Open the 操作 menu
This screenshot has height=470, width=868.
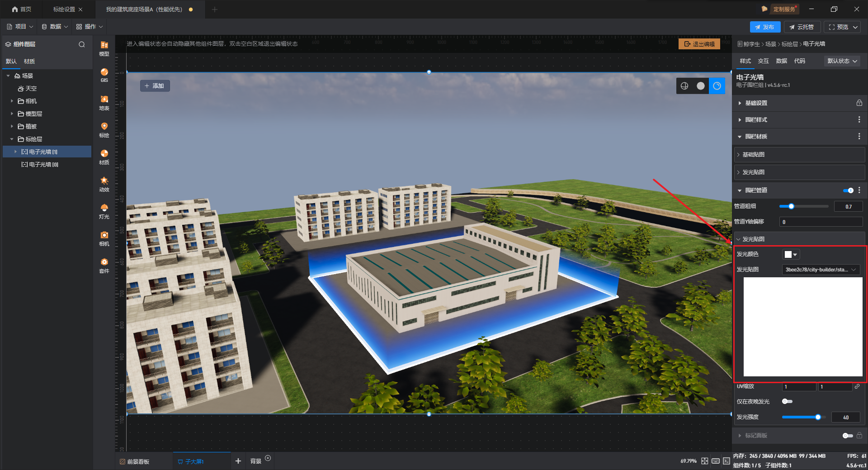pyautogui.click(x=90, y=27)
